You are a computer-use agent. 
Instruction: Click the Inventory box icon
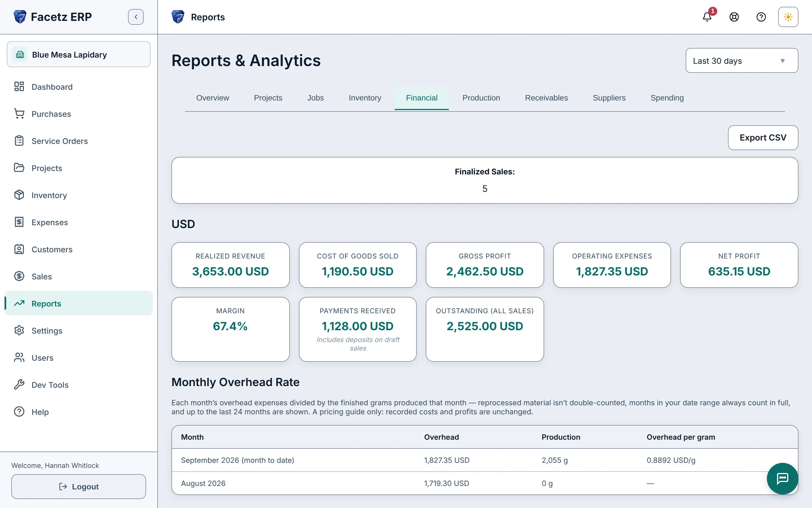pos(19,195)
